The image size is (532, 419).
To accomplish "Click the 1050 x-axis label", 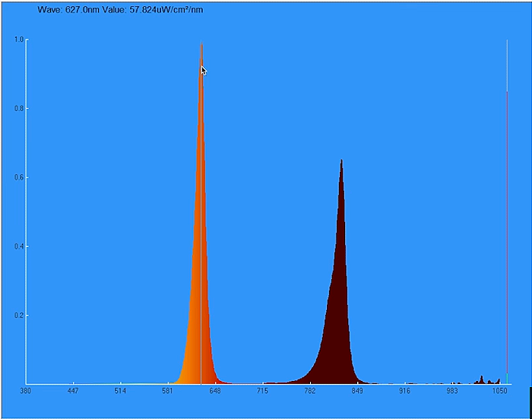I will coord(500,391).
